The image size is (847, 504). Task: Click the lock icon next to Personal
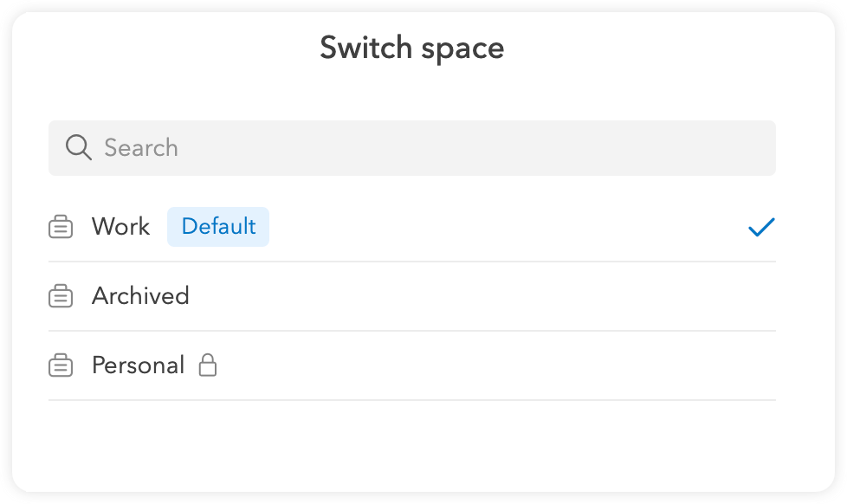[207, 365]
